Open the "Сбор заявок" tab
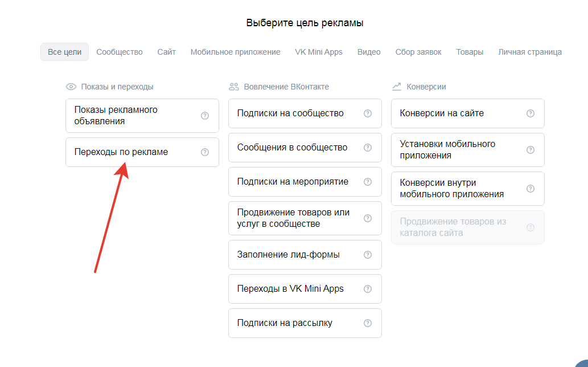588x367 pixels. click(x=418, y=51)
